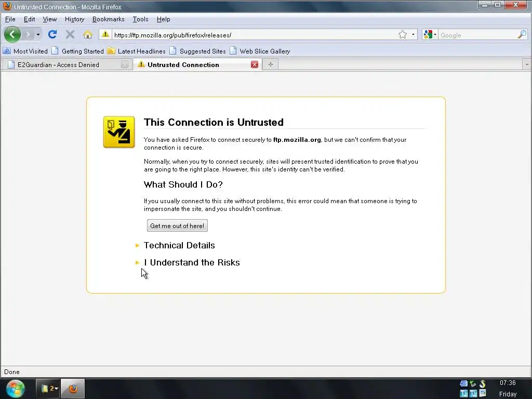Click the Forward navigation arrow

[29, 34]
